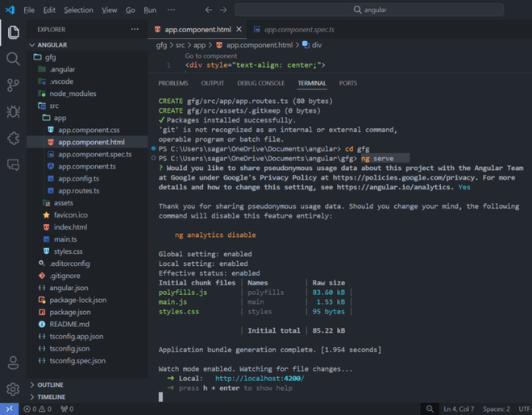Open the Explorer view in activity bar
Viewport: 532px width, 415px height.
coord(13,32)
